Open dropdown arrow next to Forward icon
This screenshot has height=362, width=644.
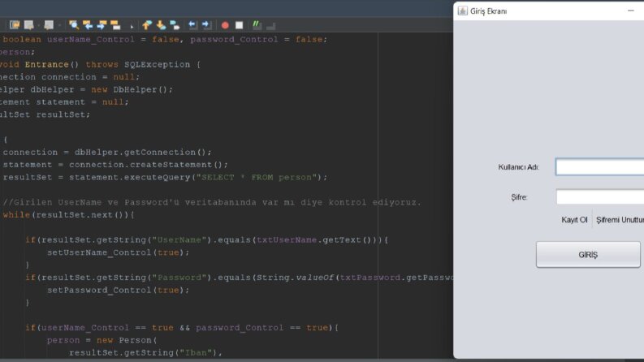(x=59, y=26)
